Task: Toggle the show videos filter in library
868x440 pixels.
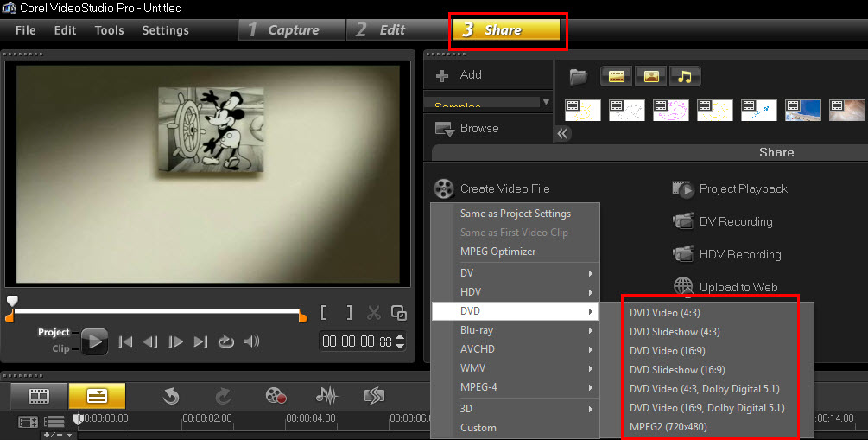Action: tap(617, 76)
